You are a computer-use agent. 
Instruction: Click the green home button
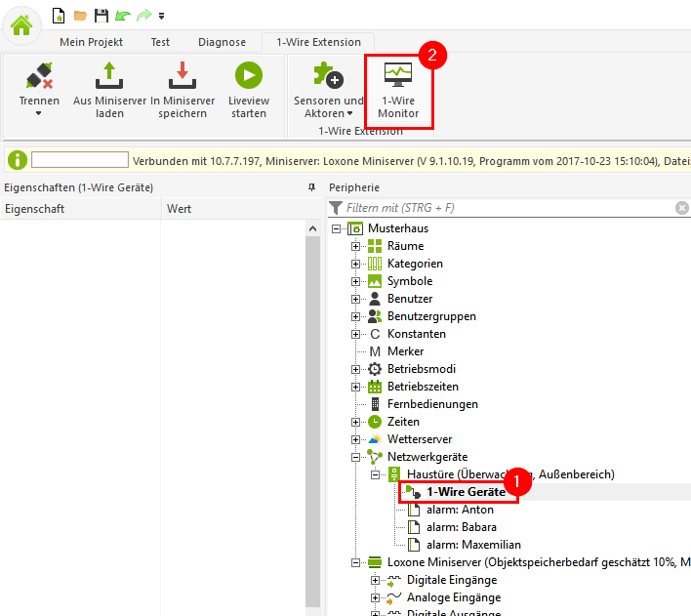21,24
